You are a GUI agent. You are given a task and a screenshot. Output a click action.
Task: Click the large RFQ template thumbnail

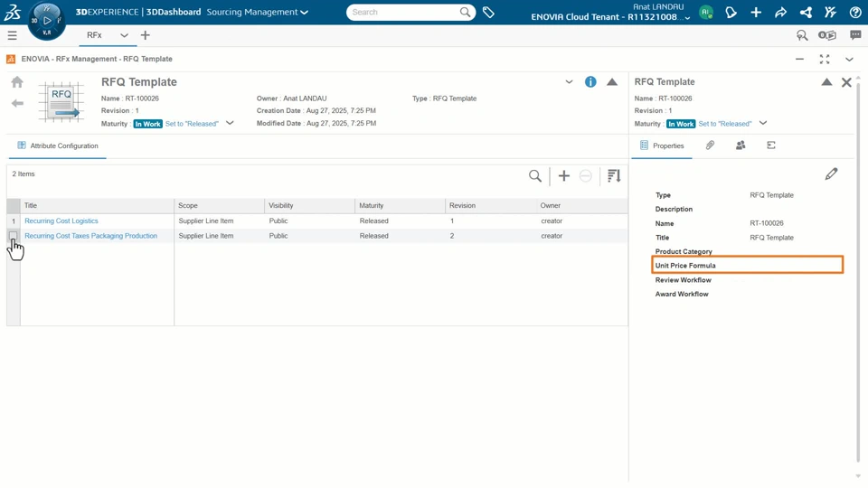[61, 102]
